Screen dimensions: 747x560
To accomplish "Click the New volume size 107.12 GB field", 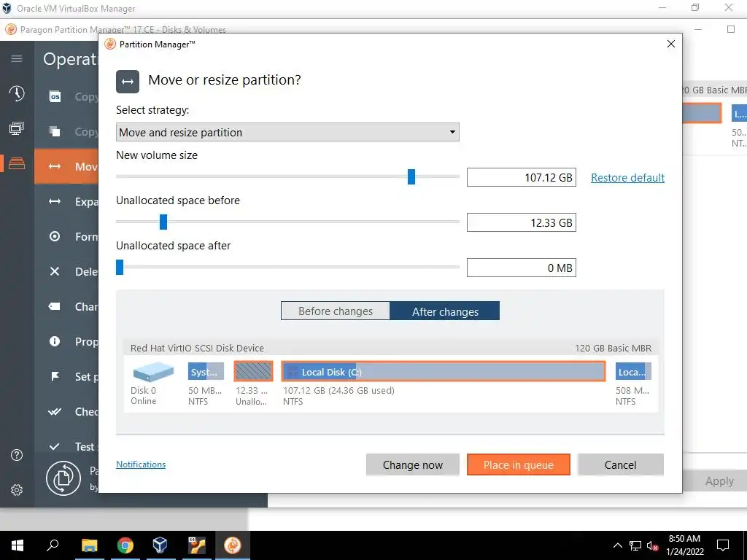I will [x=521, y=177].
